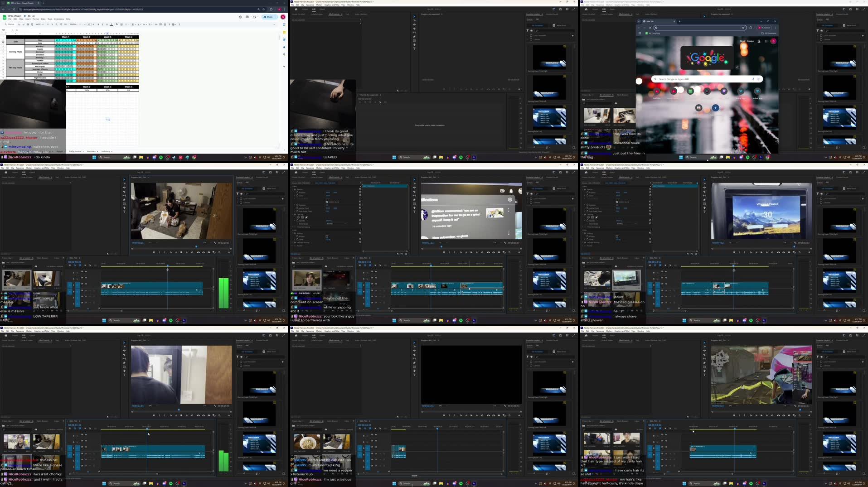The height and width of the screenshot is (487, 868).
Task: Open the Blend Mode dropdown in the notification-comment Effect Controls
Action: point(336,224)
